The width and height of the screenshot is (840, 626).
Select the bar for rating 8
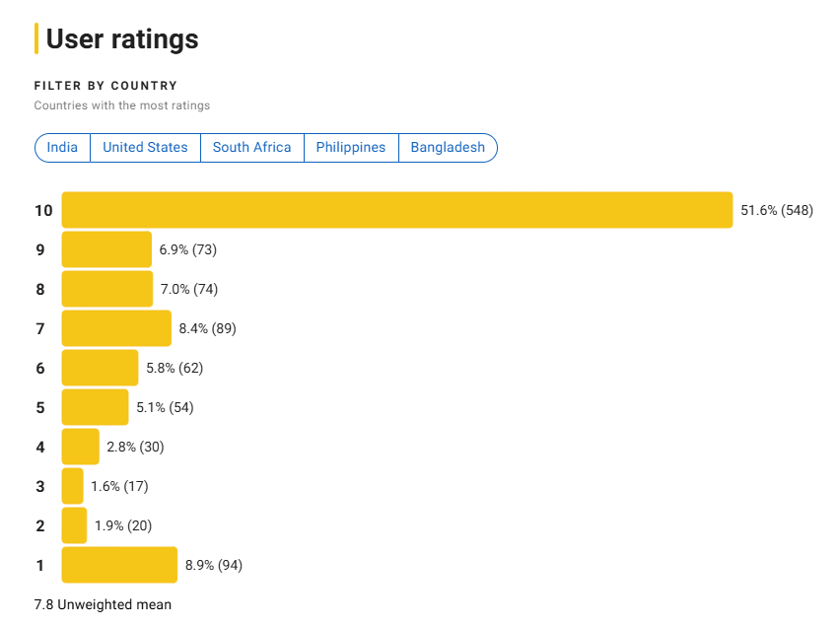[107, 289]
